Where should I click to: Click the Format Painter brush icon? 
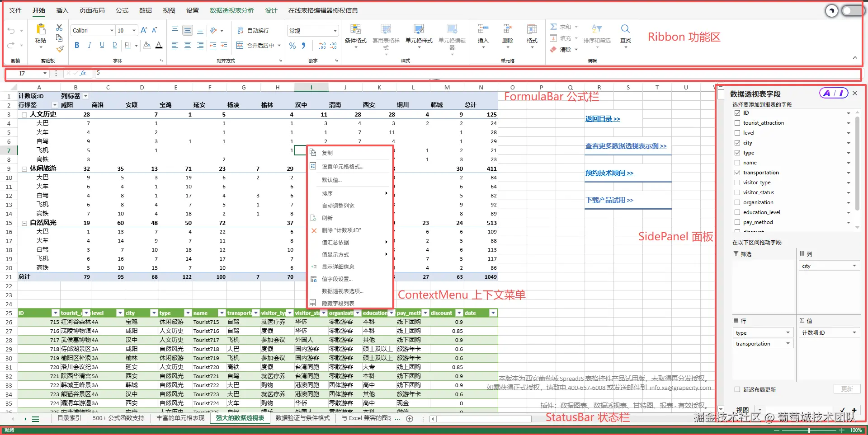coord(59,48)
